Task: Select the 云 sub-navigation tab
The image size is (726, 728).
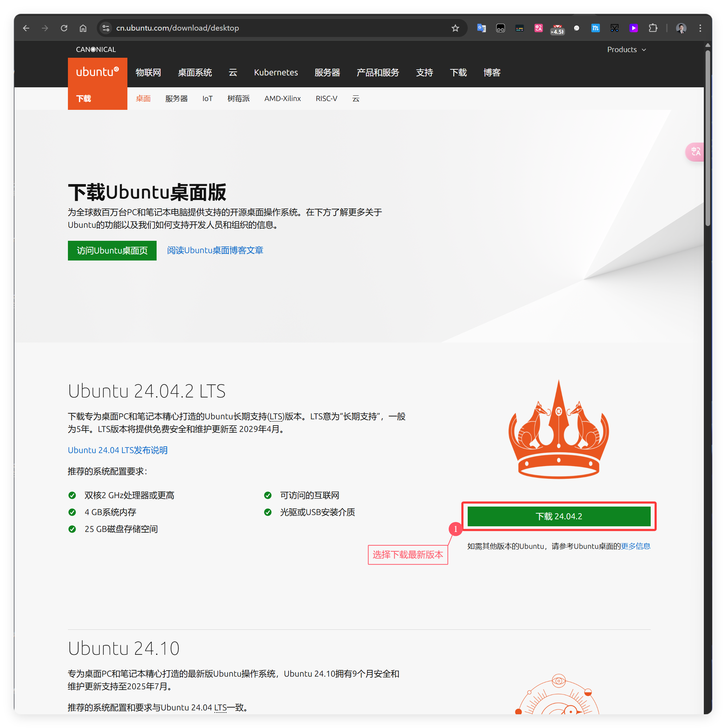Action: coord(356,99)
